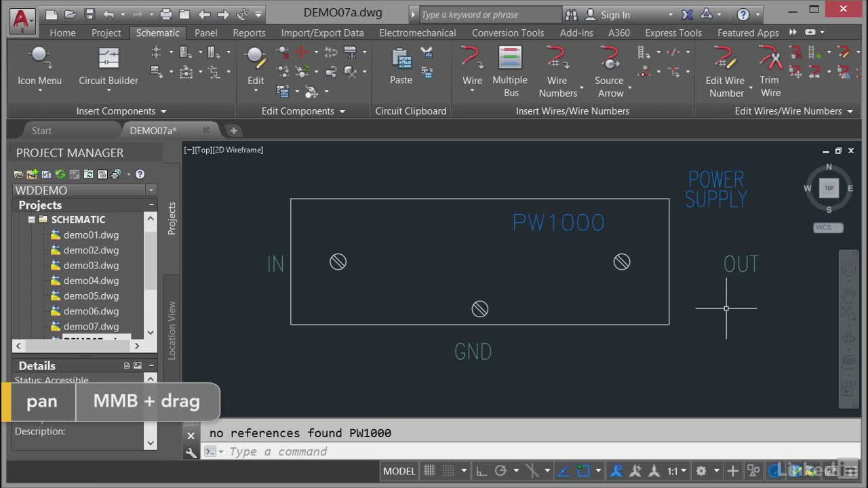This screenshot has width=868, height=488.
Task: Click Sign In
Action: click(x=615, y=15)
